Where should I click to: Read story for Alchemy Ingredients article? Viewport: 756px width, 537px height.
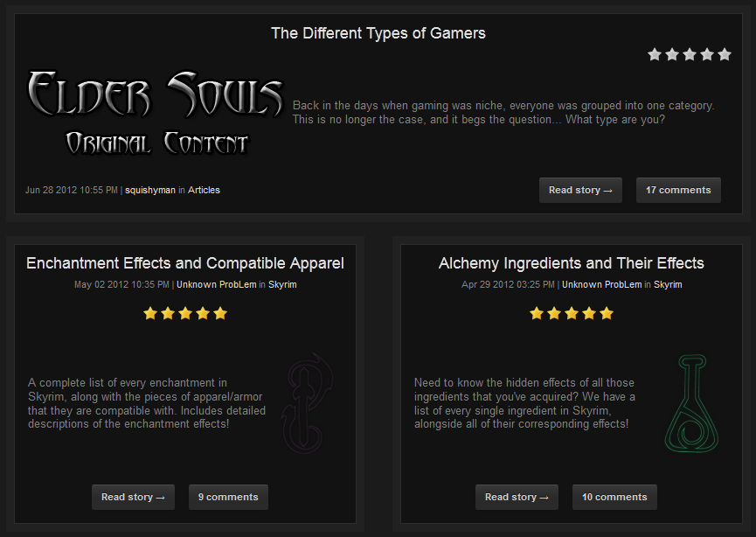(517, 497)
